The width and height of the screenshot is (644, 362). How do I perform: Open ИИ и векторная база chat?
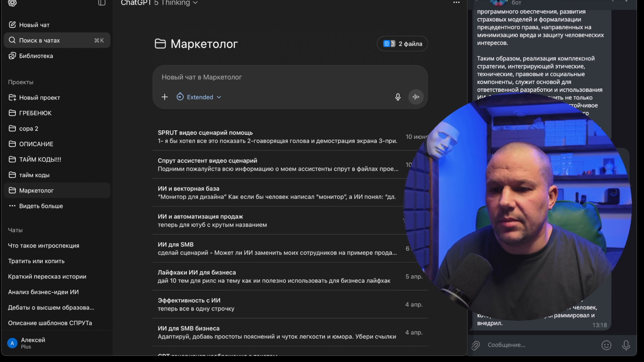click(x=290, y=193)
